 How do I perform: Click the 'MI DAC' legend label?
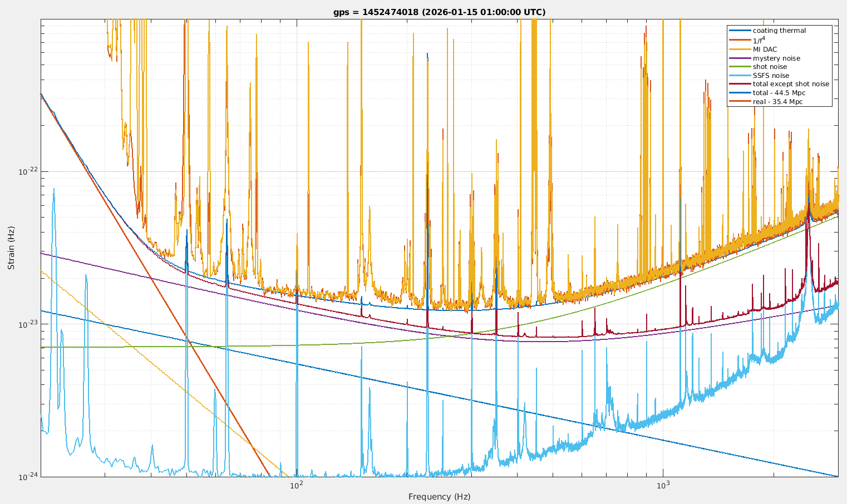tap(765, 50)
